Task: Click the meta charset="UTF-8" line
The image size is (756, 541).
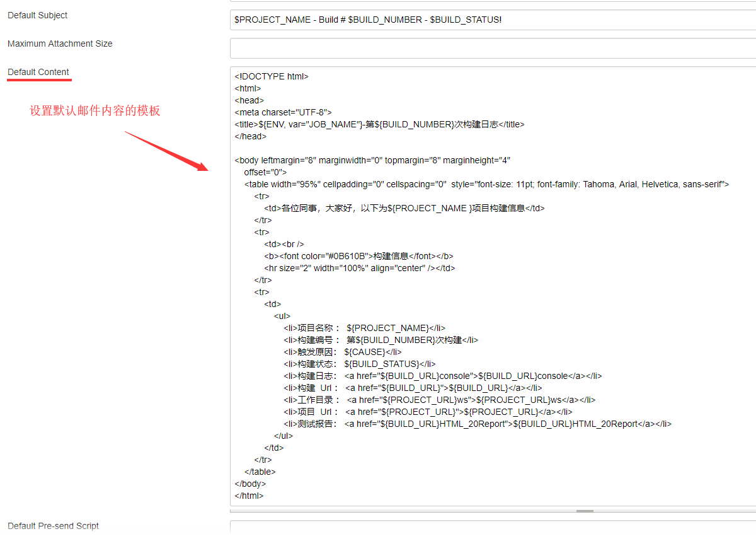Action: 283,112
